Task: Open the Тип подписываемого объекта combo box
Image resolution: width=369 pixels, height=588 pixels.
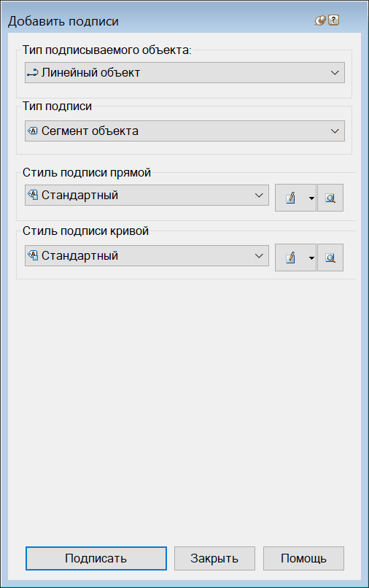Action: [x=185, y=73]
